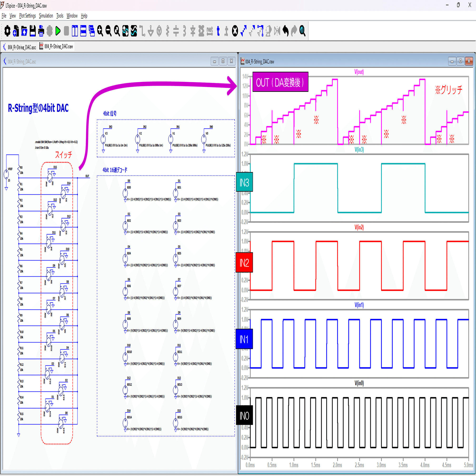Click the text 't' tool icon

(218, 31)
